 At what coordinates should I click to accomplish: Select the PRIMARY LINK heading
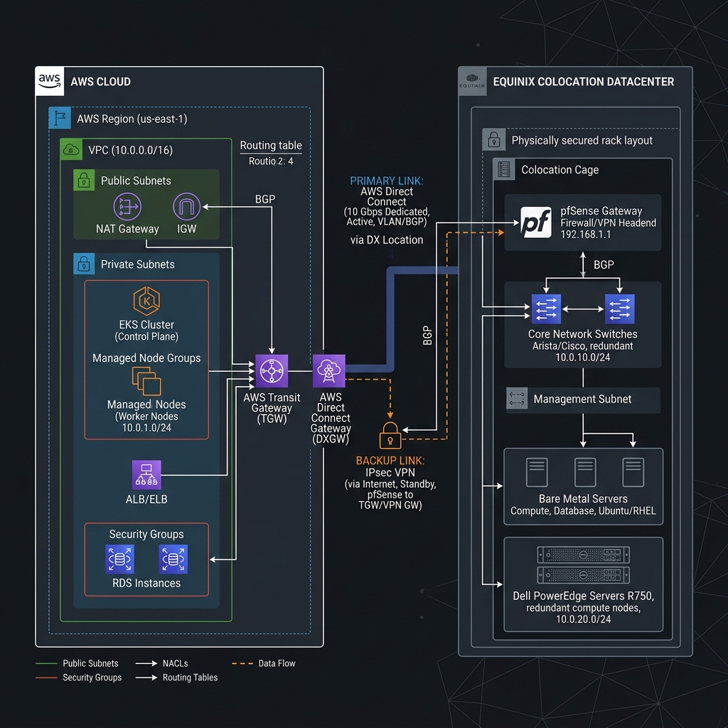pos(387,181)
